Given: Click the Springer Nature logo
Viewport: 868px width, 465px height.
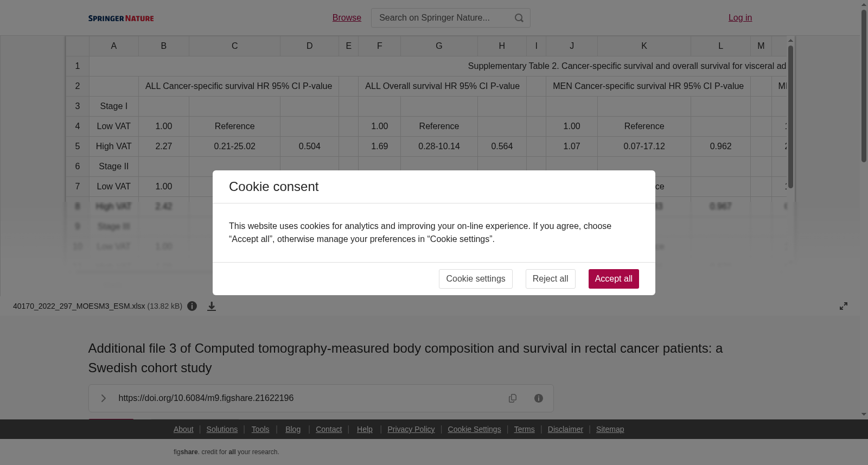Looking at the screenshot, I should pos(121,18).
